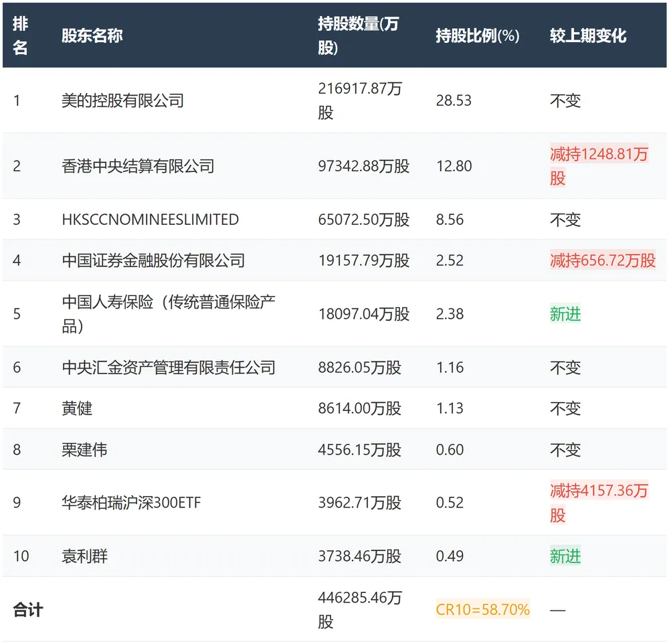Click the 较上期变化 column header
The height and width of the screenshot is (644, 669).
coord(588,35)
